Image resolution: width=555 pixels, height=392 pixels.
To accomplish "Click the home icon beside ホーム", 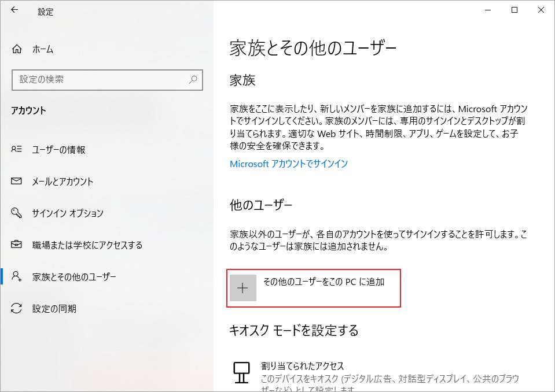I will (17, 49).
